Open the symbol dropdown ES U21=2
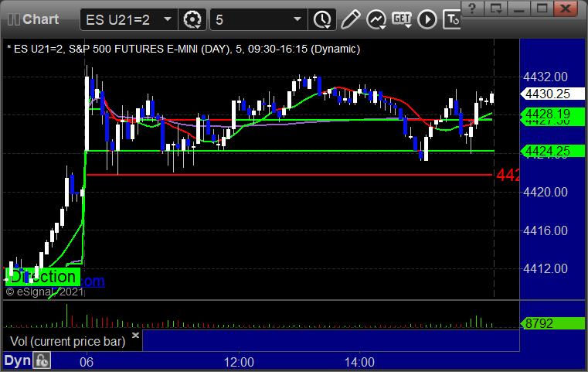Screen dimensions: 588x372 click(x=128, y=19)
